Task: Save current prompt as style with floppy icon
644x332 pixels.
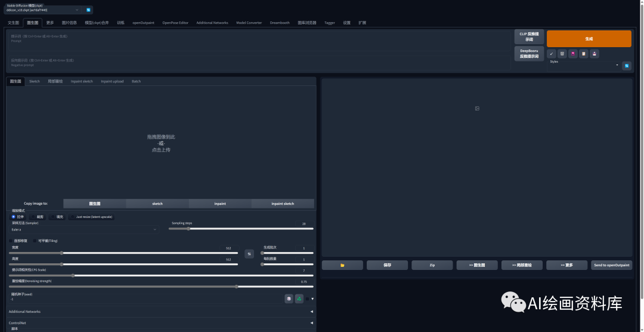Action: point(595,54)
